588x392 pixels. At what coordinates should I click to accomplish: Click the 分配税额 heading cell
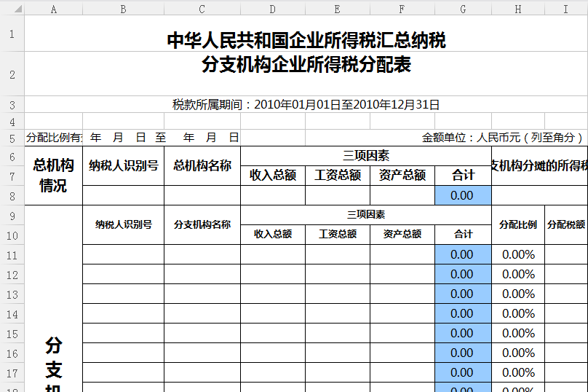[566, 224]
